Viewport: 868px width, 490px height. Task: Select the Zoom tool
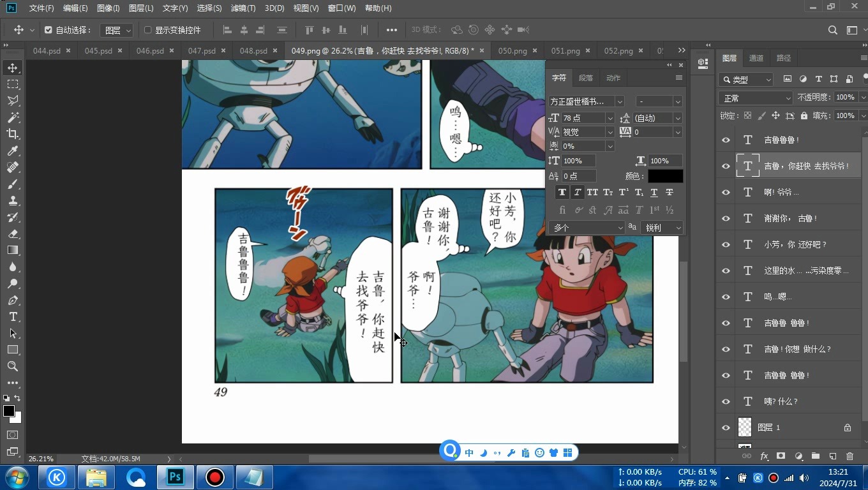click(x=13, y=366)
